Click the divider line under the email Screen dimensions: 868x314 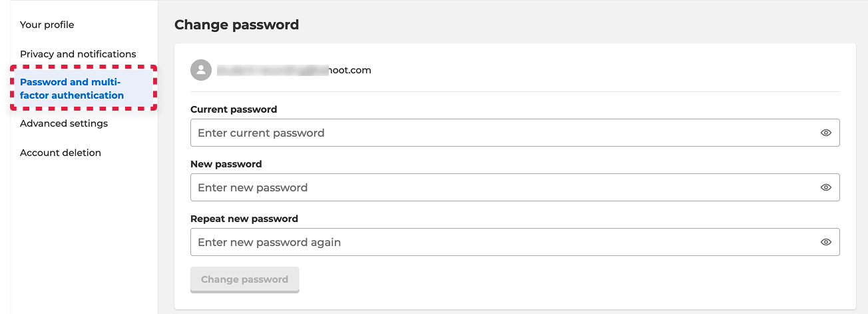515,91
